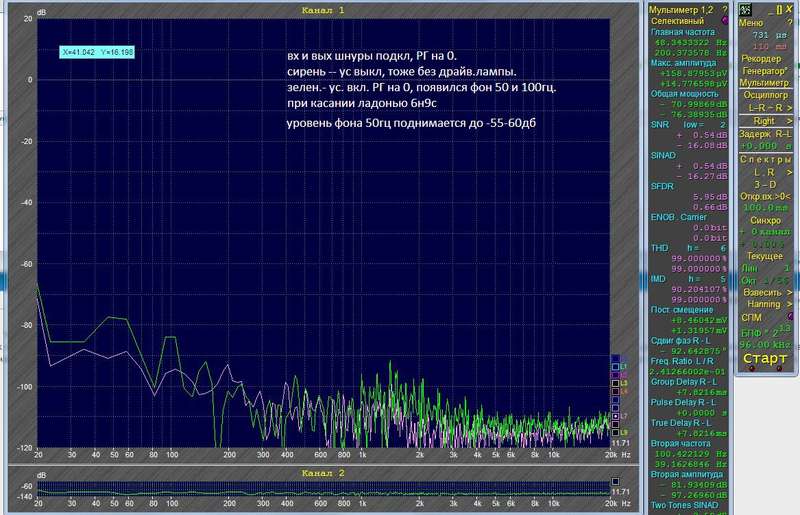Edit the 100.0 ms value
The width and height of the screenshot is (800, 515).
[765, 208]
